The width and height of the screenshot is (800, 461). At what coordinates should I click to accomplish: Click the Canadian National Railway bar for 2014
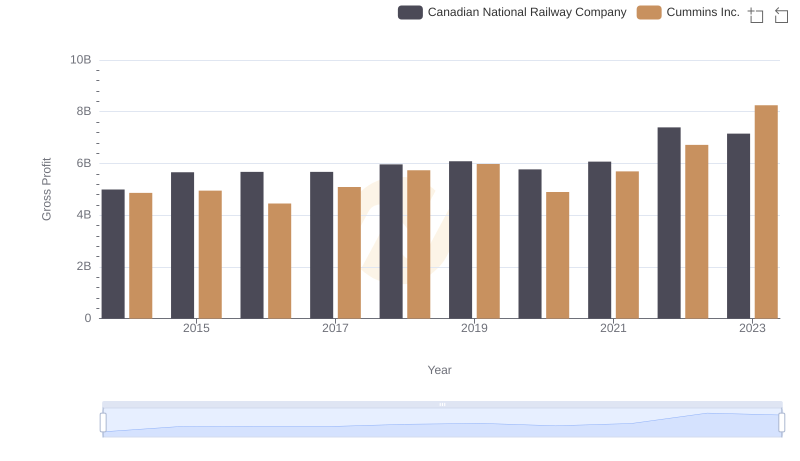click(113, 254)
